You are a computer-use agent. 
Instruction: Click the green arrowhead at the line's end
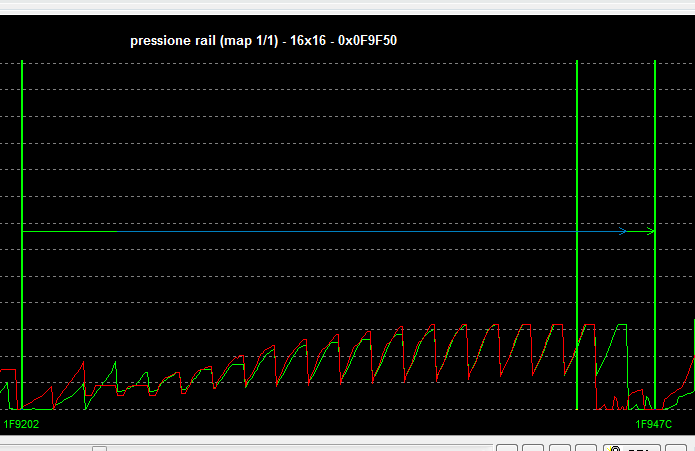click(650, 232)
